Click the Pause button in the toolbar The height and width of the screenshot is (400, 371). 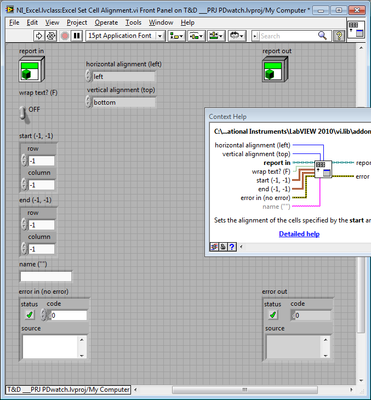pyautogui.click(x=77, y=36)
